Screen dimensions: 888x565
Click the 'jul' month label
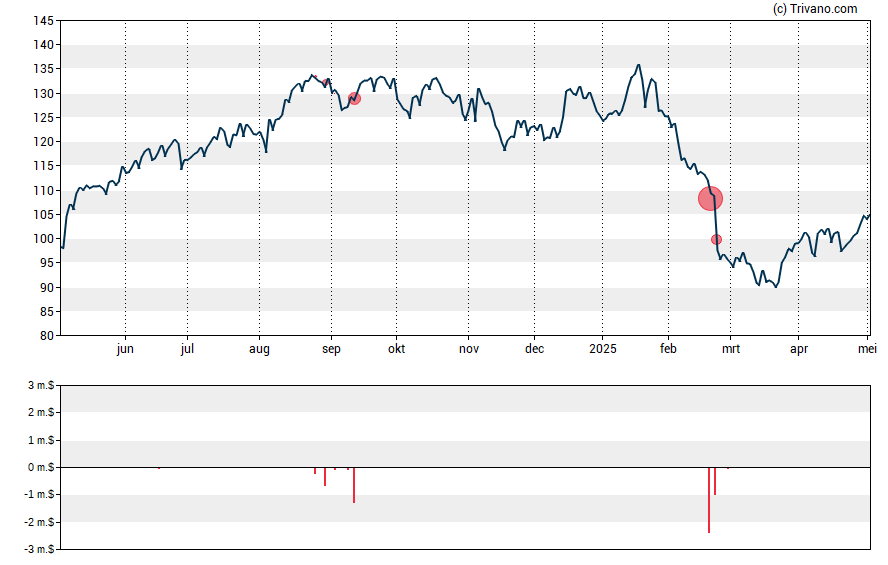[187, 349]
